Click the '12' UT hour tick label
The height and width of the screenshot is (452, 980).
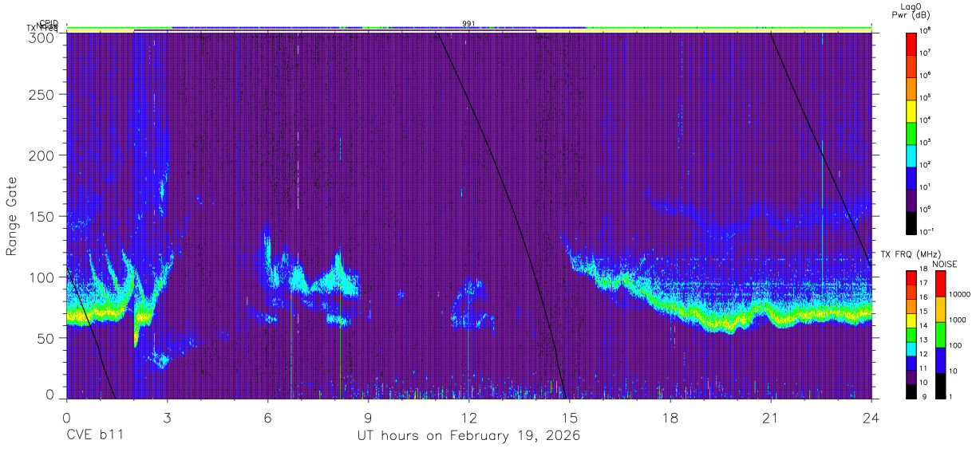coord(468,418)
